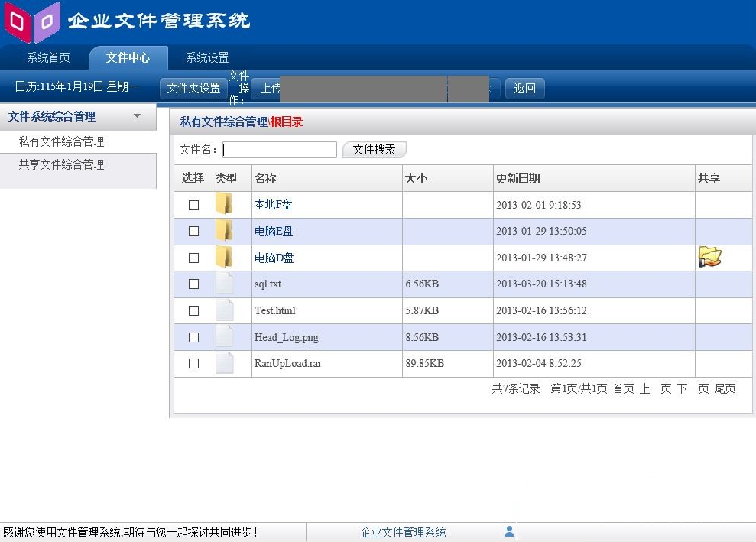The width and height of the screenshot is (756, 542).
Task: Go to 下一页 in pagination
Action: tap(693, 388)
